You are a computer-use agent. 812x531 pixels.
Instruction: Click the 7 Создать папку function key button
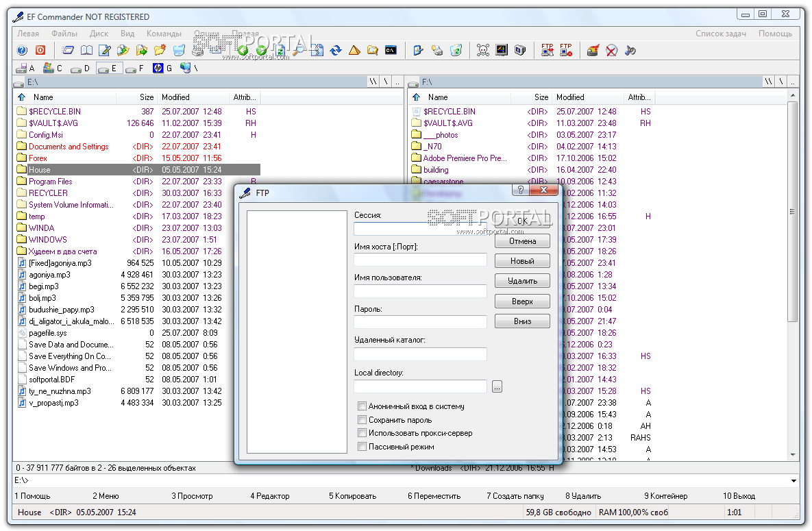click(x=515, y=496)
